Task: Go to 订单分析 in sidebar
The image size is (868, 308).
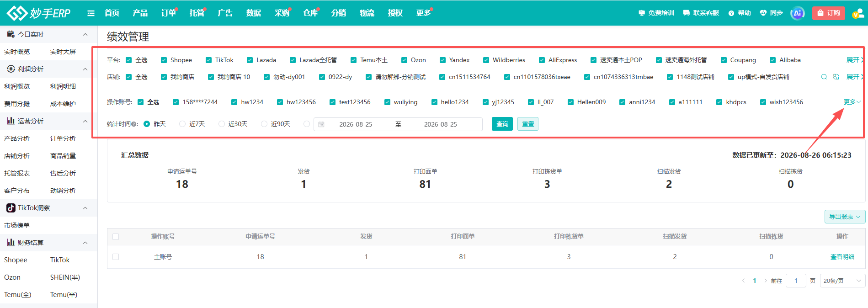Action: tap(63, 138)
